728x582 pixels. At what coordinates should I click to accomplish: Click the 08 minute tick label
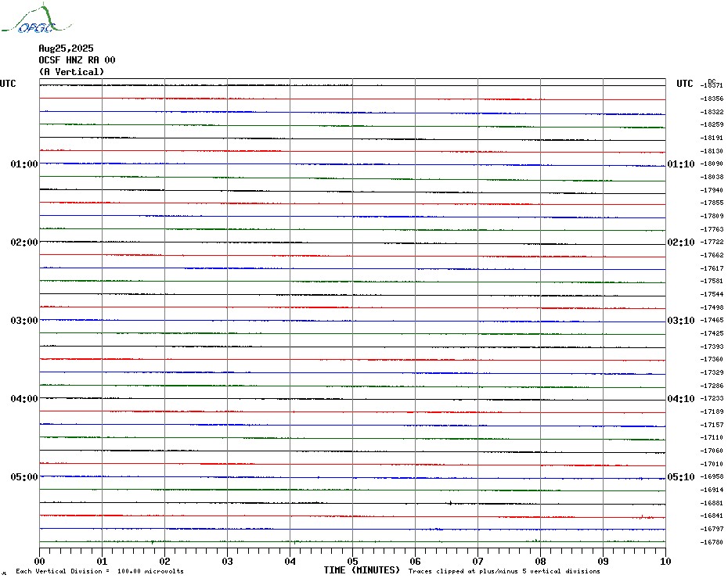coord(540,561)
